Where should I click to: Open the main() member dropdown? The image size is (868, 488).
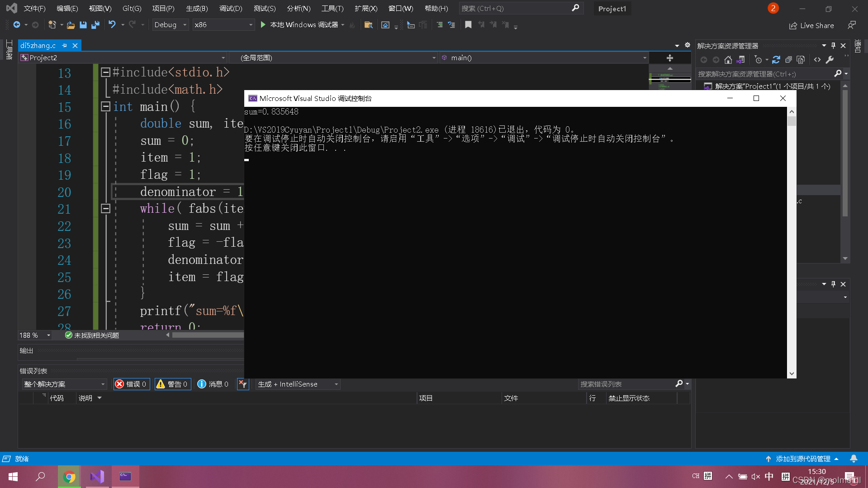(544, 58)
